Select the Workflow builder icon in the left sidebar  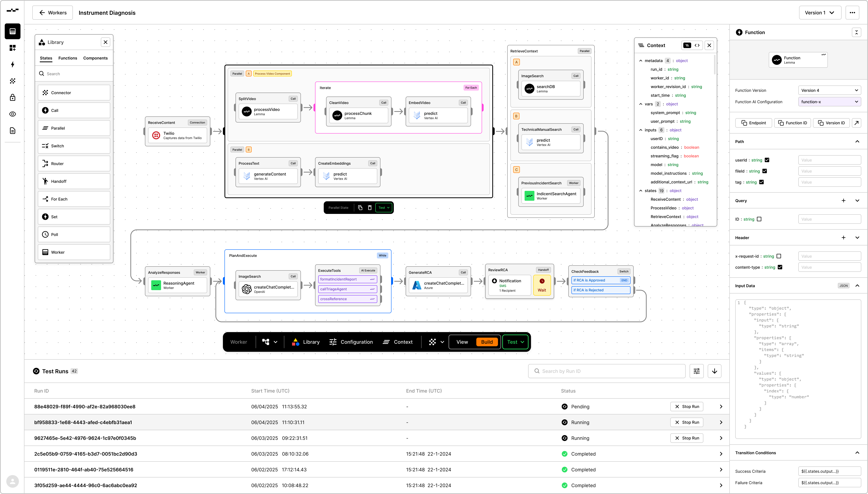(13, 31)
